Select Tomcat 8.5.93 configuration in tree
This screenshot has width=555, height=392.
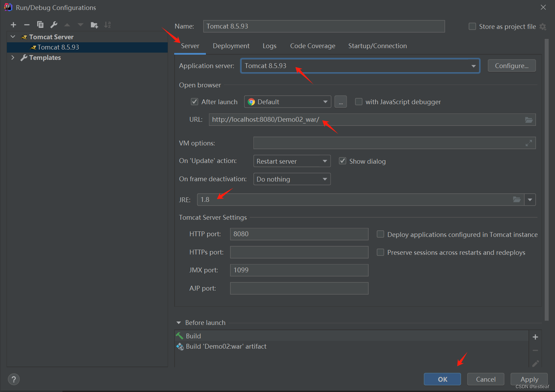pyautogui.click(x=87, y=47)
